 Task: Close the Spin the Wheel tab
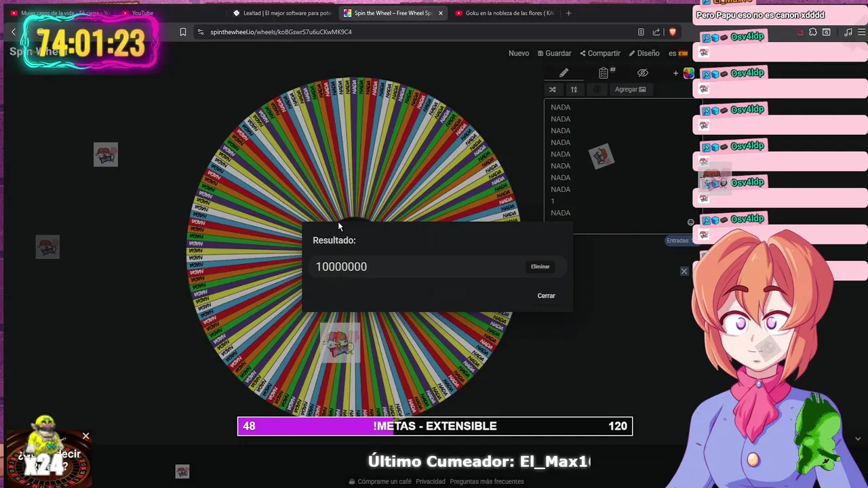point(441,13)
